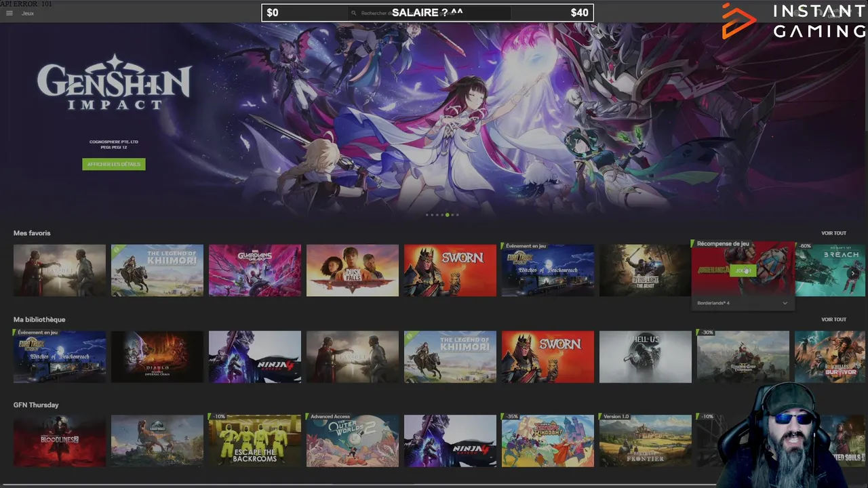Open Guardians of the Galaxy thumbnail

[255, 270]
